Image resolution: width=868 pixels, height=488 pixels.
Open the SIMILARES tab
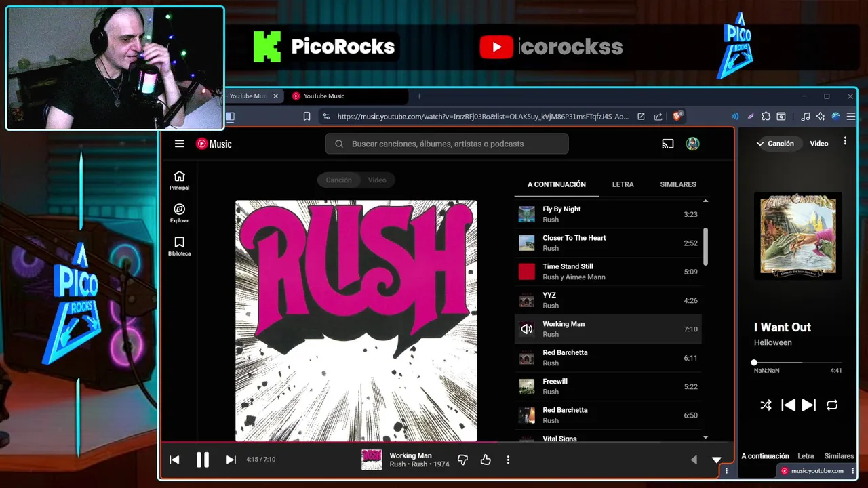coord(678,184)
